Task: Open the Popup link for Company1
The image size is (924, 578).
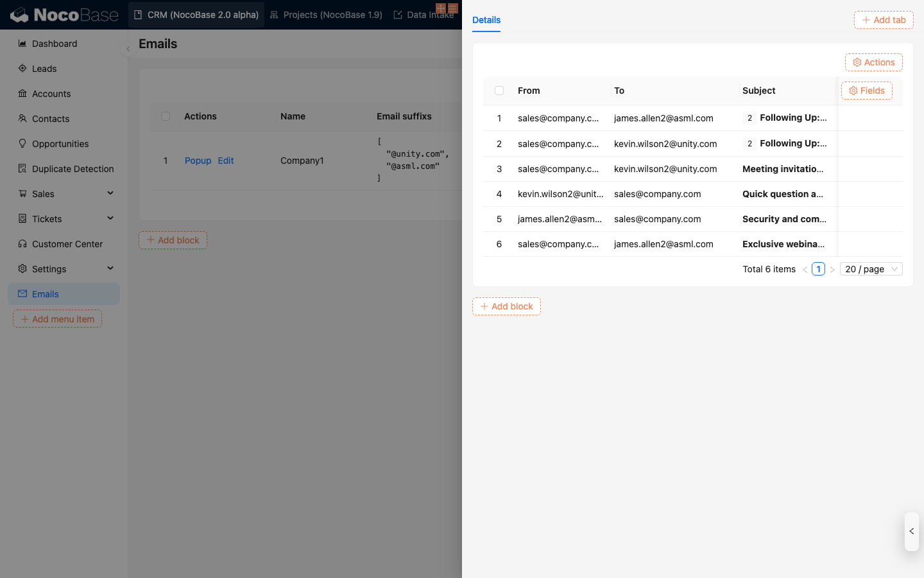Action: [x=198, y=161]
